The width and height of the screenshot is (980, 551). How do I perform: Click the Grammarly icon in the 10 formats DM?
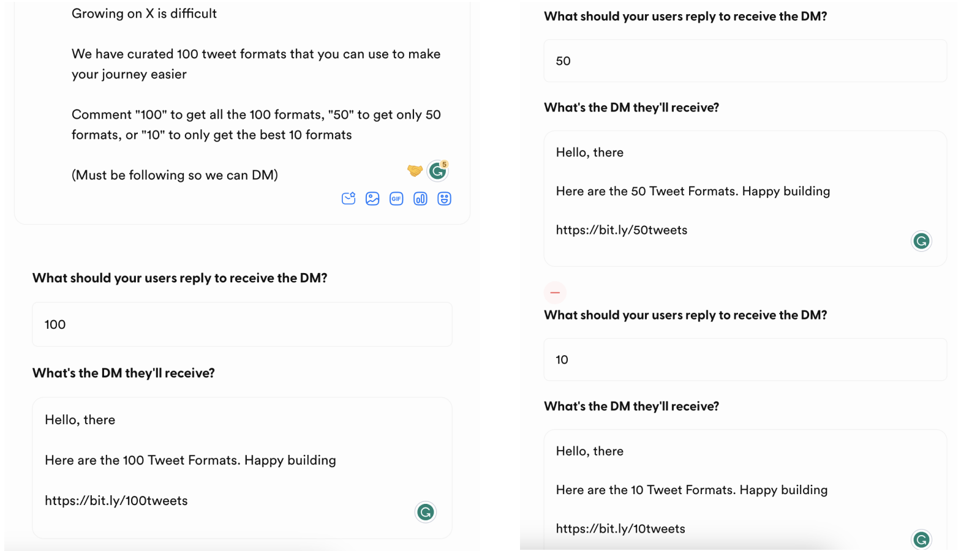[x=921, y=540]
